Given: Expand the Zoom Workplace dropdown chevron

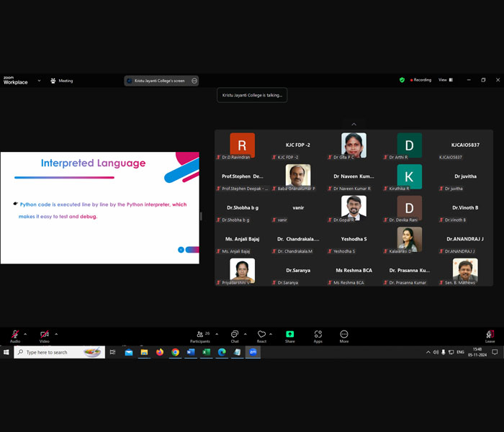Looking at the screenshot, I should click(39, 81).
